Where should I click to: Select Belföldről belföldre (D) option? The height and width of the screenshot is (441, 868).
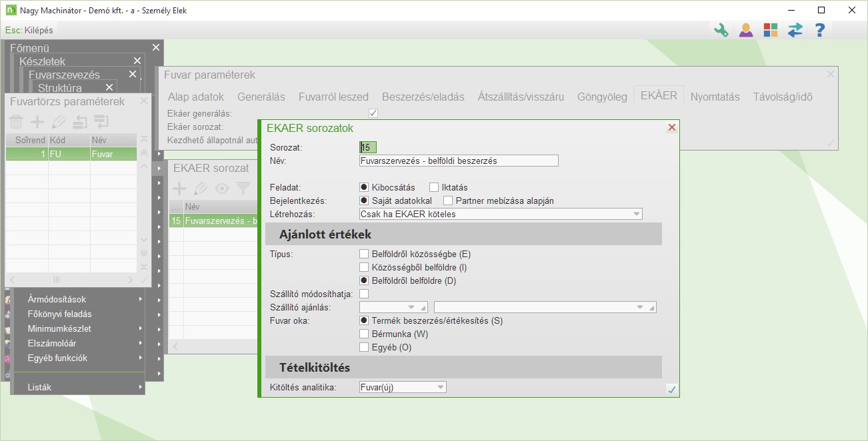(x=364, y=280)
